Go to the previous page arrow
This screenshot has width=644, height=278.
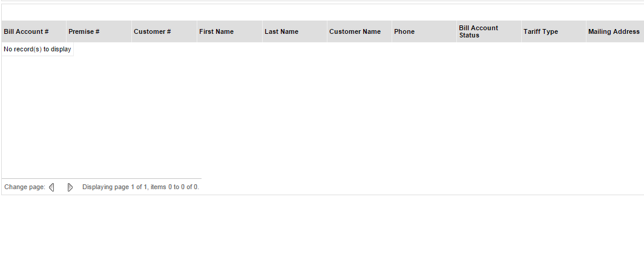tap(51, 187)
